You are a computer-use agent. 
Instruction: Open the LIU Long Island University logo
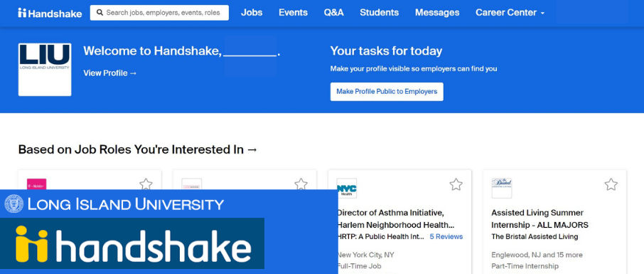(x=45, y=70)
